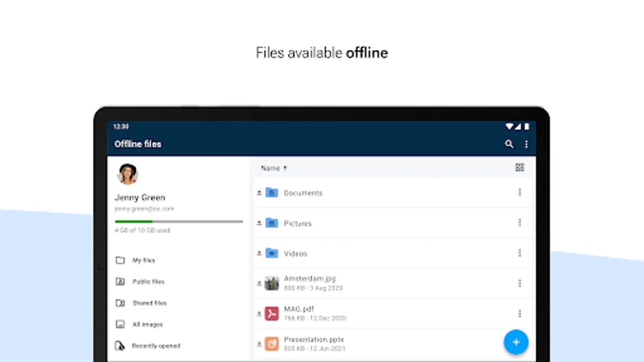Click the offline pin icon beside Presentation.pptx
Viewport: 644px width, 362px height.
tap(259, 343)
